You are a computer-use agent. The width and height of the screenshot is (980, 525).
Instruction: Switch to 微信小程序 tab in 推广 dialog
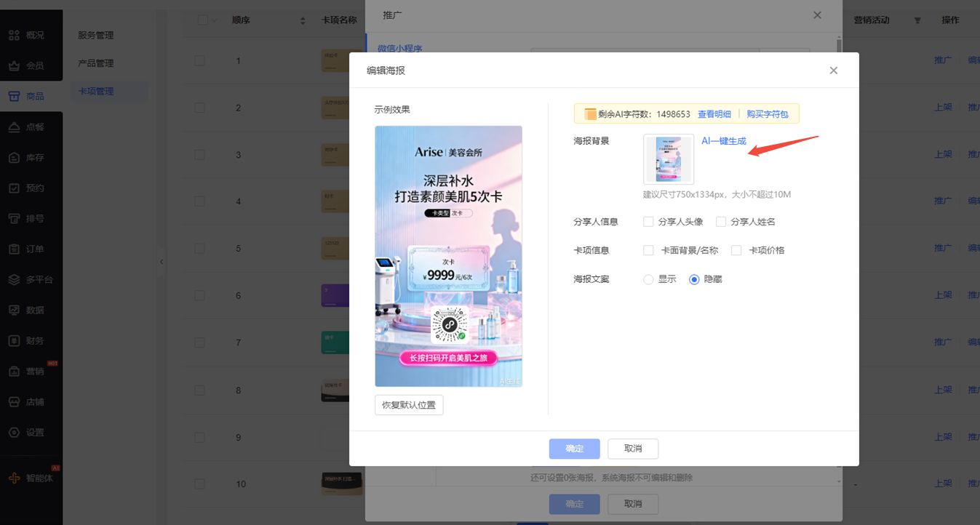399,48
